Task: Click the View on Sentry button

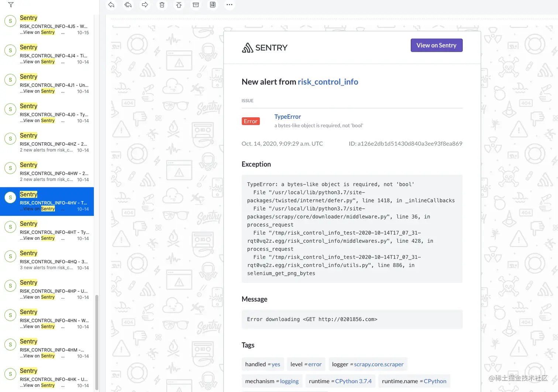Action: pyautogui.click(x=437, y=45)
